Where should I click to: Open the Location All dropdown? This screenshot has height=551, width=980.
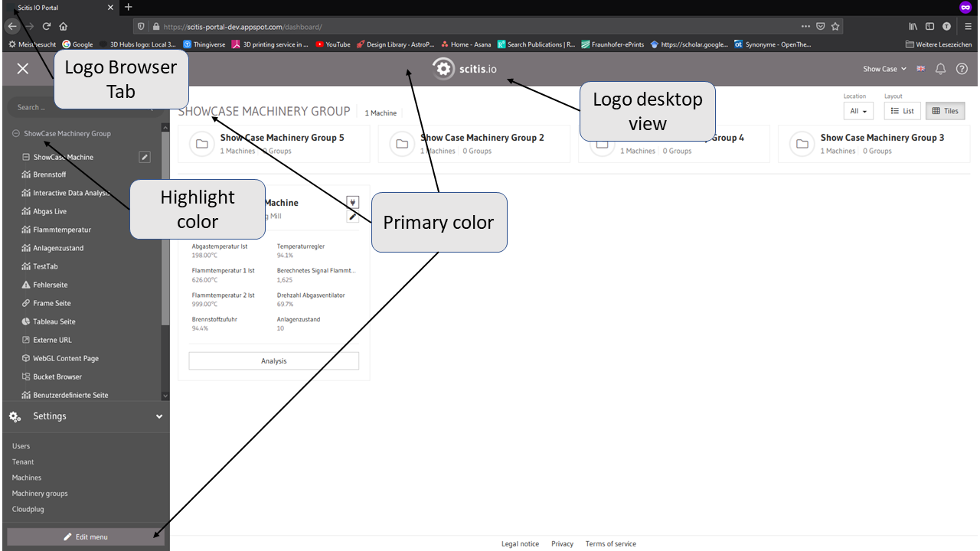859,111
